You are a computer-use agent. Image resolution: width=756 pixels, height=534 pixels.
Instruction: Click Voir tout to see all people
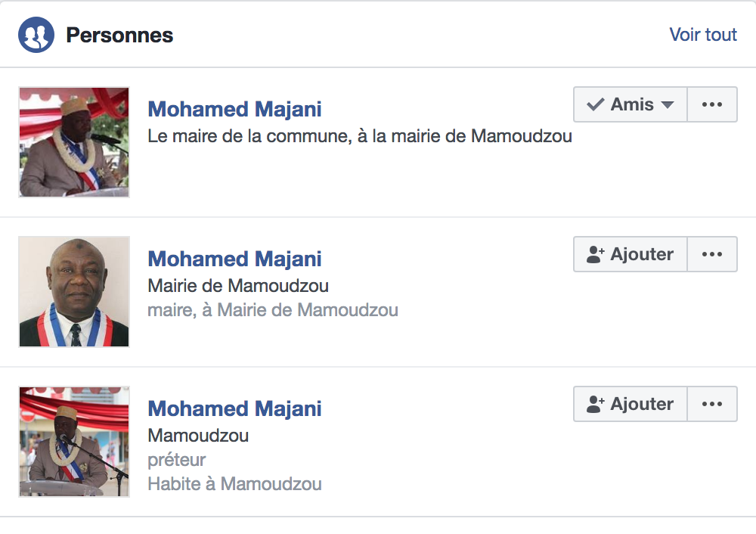[x=702, y=34]
